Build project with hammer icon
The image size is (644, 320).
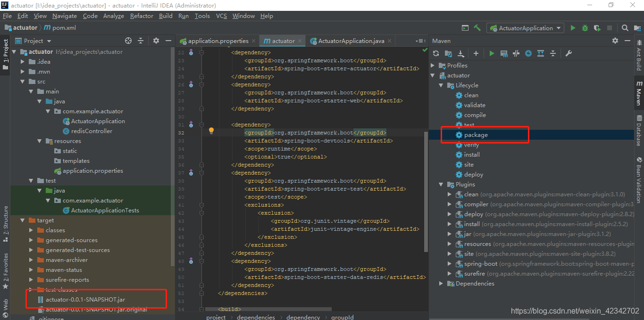[477, 28]
